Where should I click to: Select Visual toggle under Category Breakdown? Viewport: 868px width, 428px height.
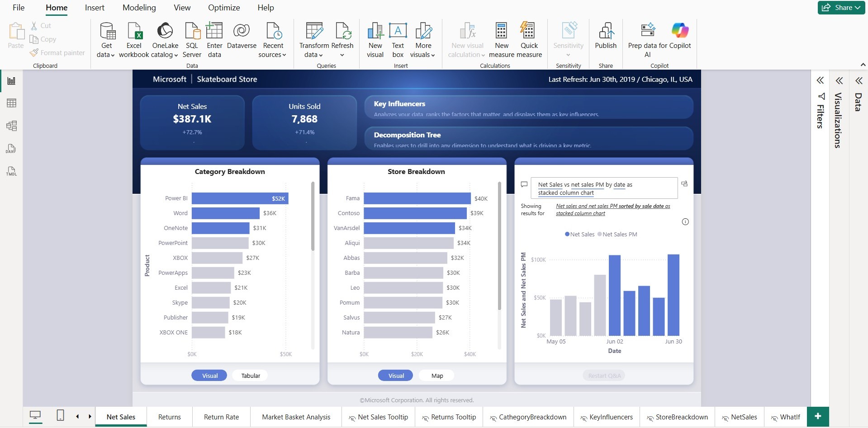coord(209,376)
